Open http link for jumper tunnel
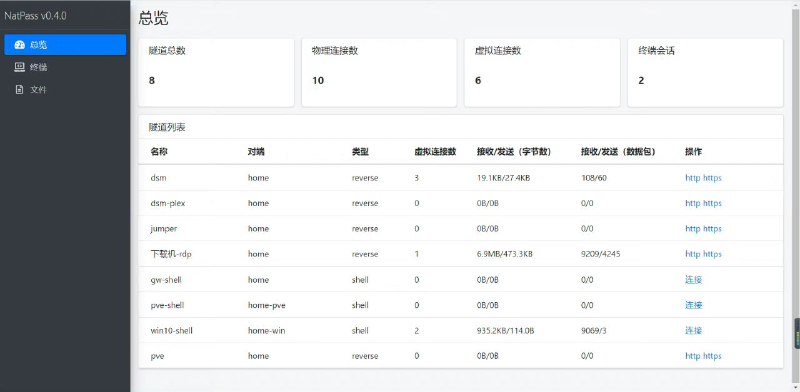 (692, 229)
